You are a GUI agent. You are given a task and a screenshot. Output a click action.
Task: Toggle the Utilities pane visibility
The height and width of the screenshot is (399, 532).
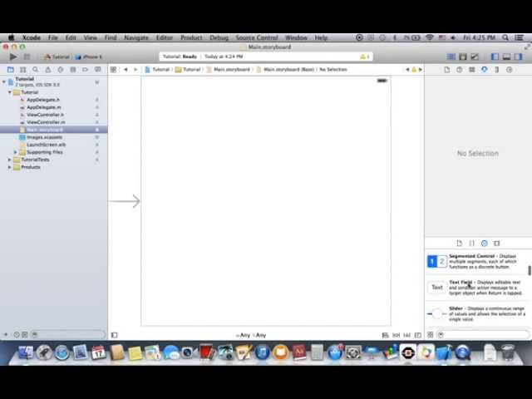pos(519,57)
